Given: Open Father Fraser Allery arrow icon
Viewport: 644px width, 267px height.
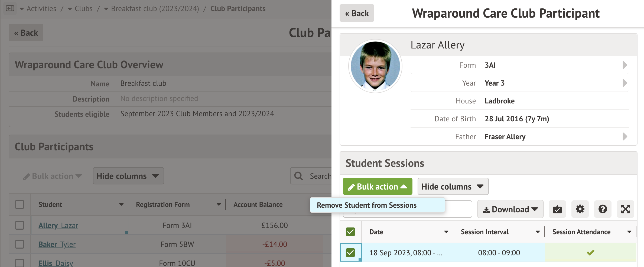Looking at the screenshot, I should [625, 136].
